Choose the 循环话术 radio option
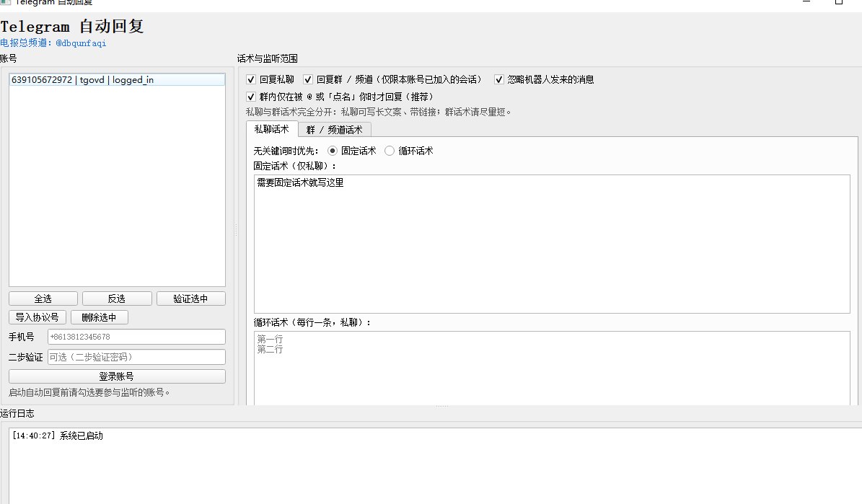This screenshot has width=862, height=504. point(390,151)
